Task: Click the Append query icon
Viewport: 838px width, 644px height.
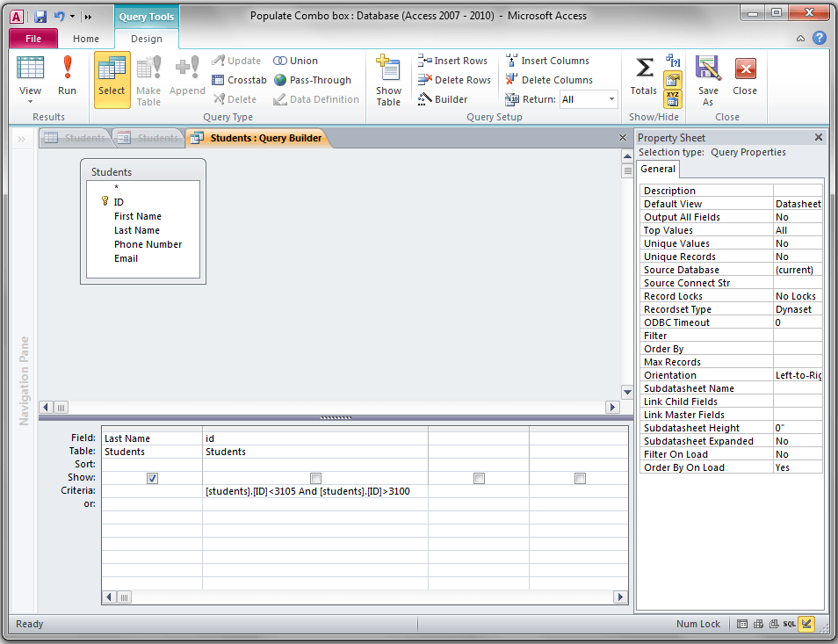Action: pos(188,76)
